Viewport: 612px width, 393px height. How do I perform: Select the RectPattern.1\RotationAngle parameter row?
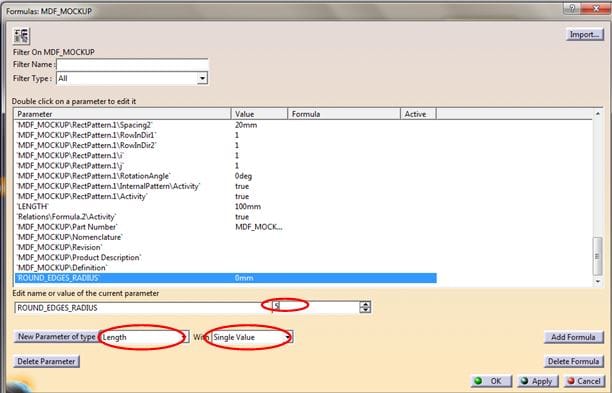(226, 176)
